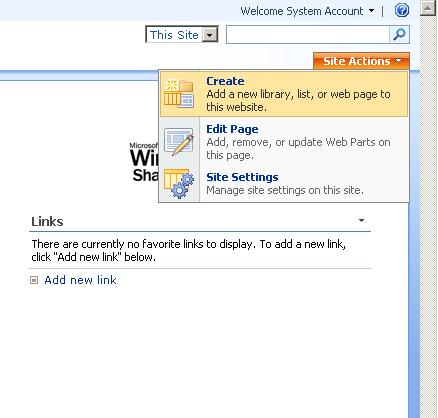Image resolution: width=438 pixels, height=418 pixels.
Task: Collapse the Site Actions menu button
Action: (361, 61)
